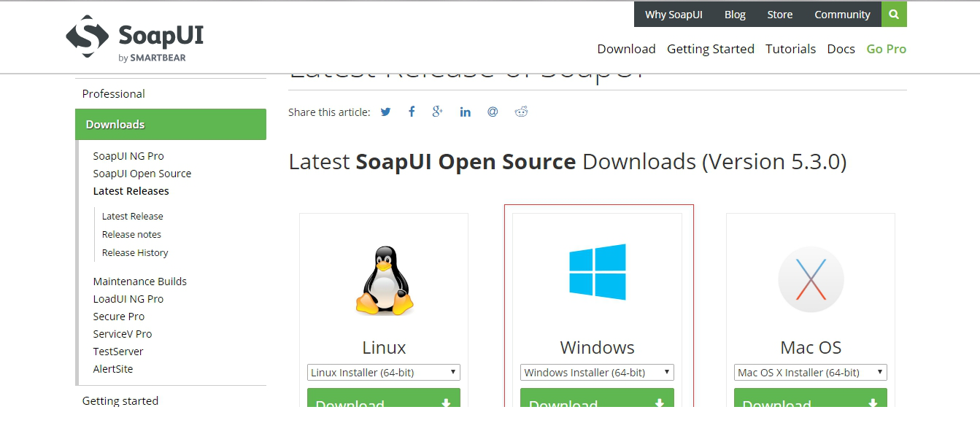Open the Windows Installer (64-bit) dropdown
This screenshot has height=423, width=980.
pyautogui.click(x=597, y=372)
